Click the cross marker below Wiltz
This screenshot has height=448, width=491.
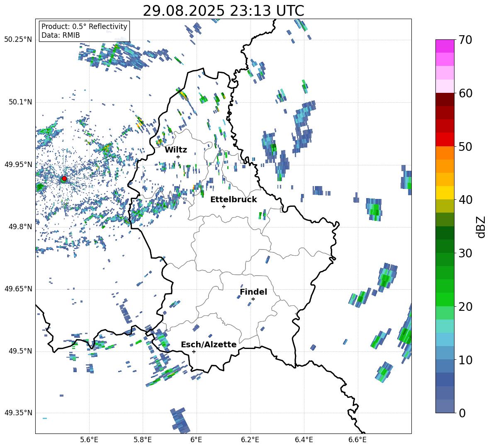[x=178, y=157]
